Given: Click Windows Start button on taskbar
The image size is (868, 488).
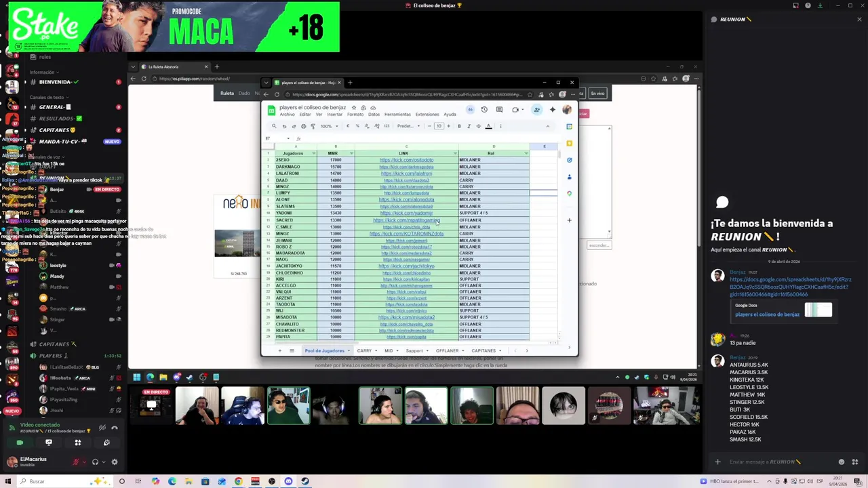Looking at the screenshot, I should point(7,481).
